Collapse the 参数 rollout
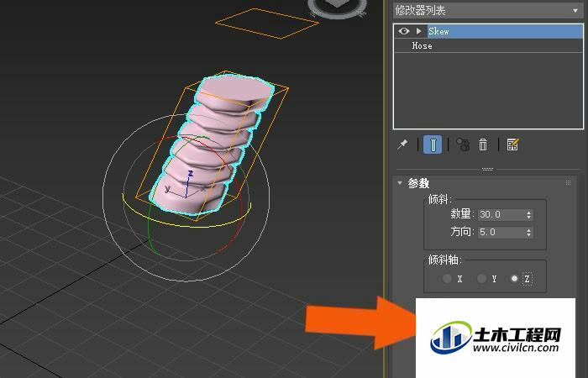This screenshot has width=588, height=378. coord(400,183)
